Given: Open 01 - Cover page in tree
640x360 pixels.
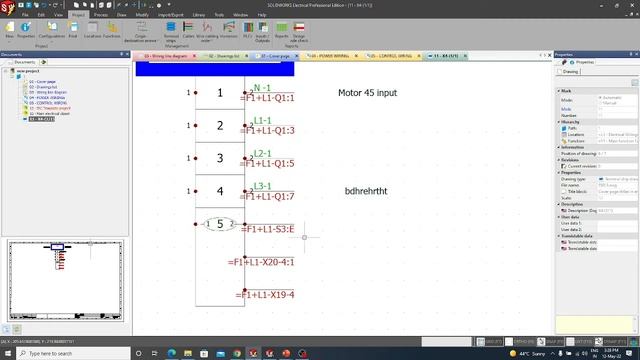Looking at the screenshot, I should click(42, 82).
